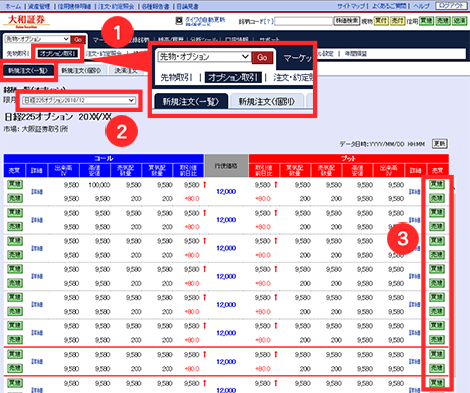Click call-side 買建 in the 100,000 row
The width and height of the screenshot is (470, 393).
15,185
